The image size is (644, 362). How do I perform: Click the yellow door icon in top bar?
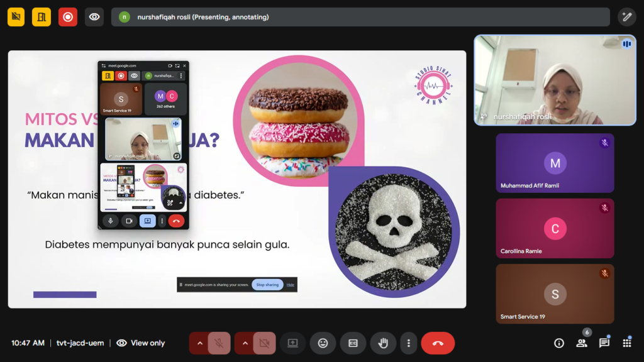pyautogui.click(x=42, y=17)
